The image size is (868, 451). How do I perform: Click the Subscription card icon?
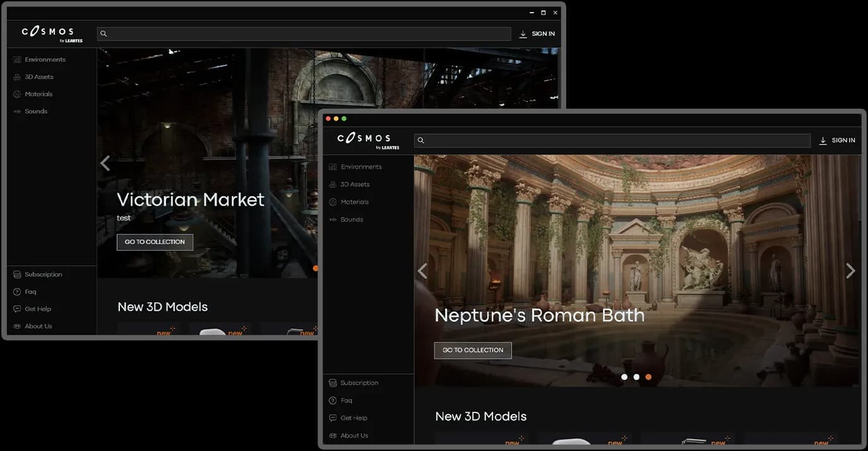(x=333, y=383)
